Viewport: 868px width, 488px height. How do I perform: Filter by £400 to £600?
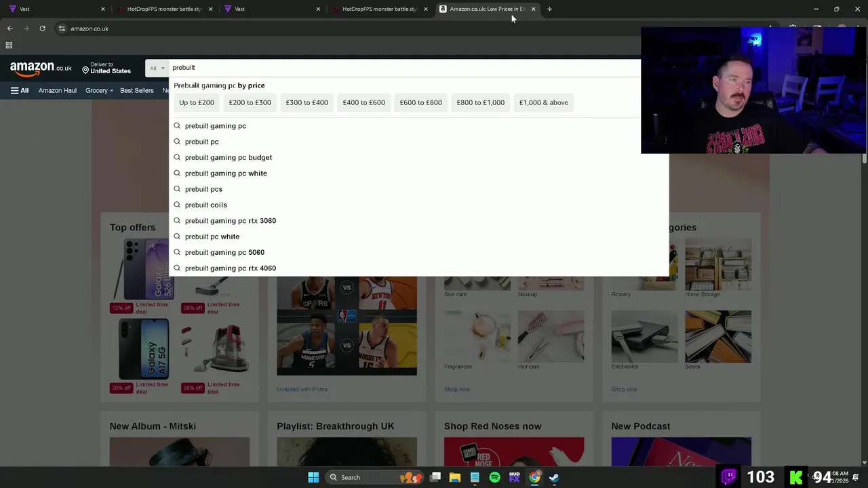click(x=363, y=102)
